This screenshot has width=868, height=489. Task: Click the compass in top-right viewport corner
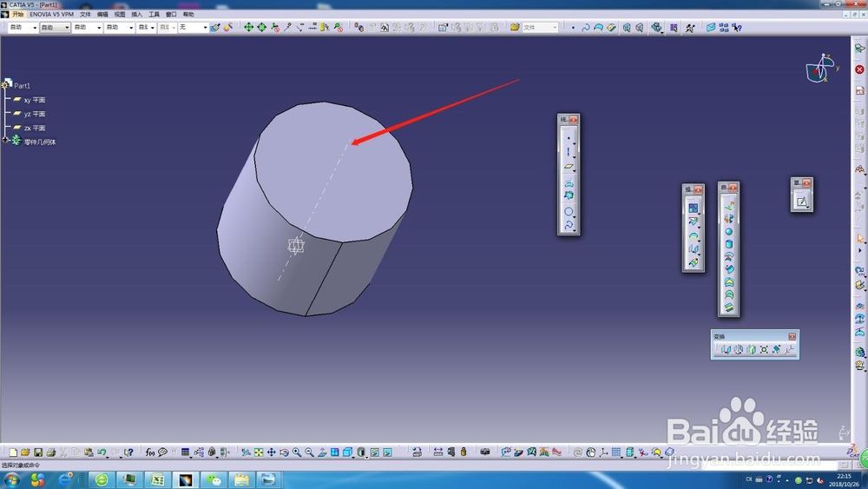820,69
